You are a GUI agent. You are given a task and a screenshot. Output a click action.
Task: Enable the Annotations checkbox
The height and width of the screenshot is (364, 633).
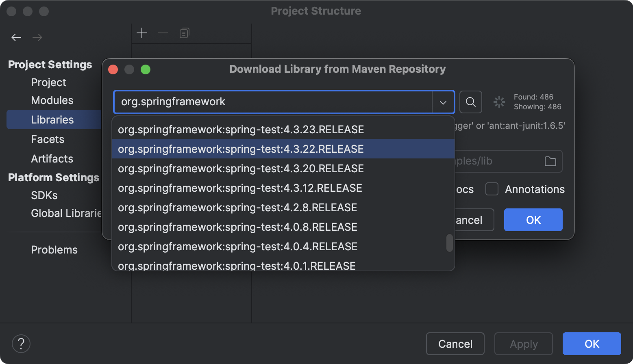[492, 189]
